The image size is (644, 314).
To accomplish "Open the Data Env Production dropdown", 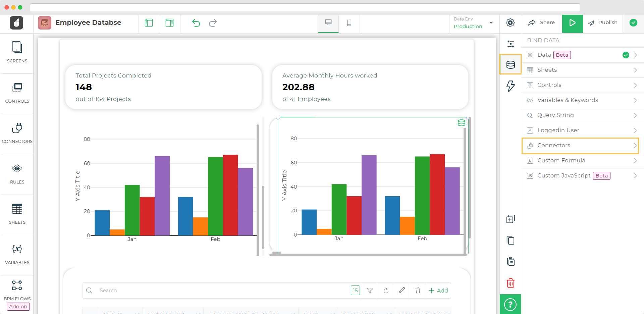I will coord(473,23).
